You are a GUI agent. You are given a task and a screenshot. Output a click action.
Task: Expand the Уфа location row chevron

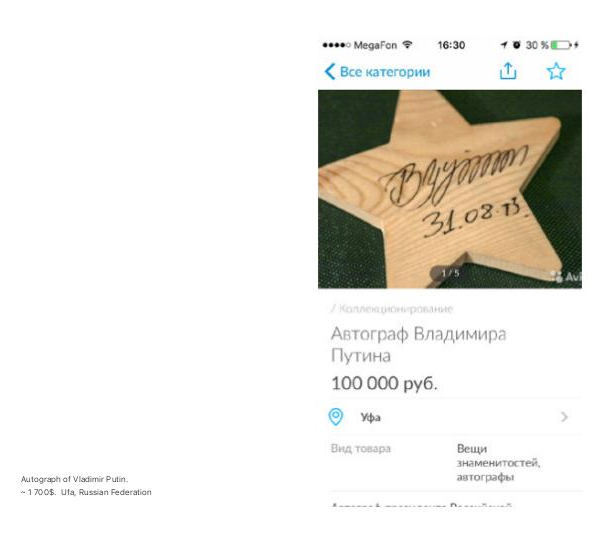[564, 417]
